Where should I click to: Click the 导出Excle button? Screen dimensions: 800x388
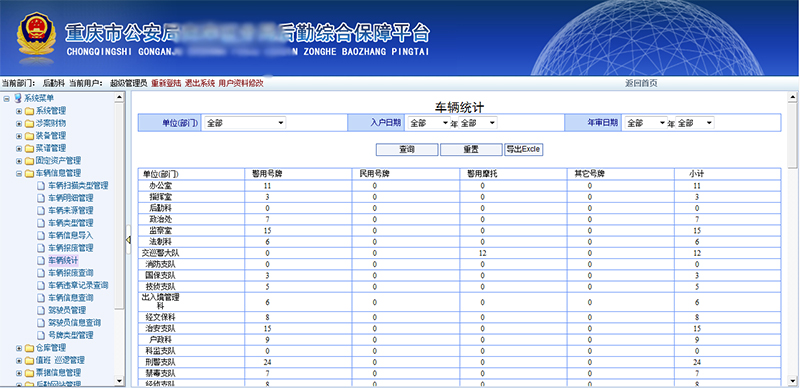[523, 150]
